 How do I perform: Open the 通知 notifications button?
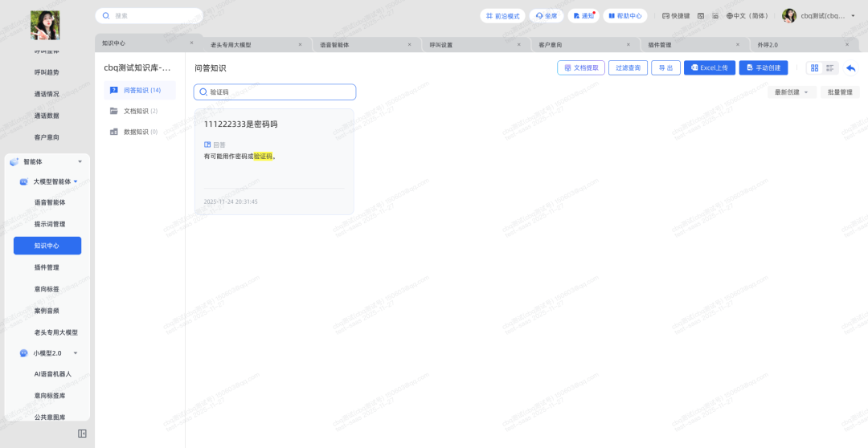click(583, 16)
